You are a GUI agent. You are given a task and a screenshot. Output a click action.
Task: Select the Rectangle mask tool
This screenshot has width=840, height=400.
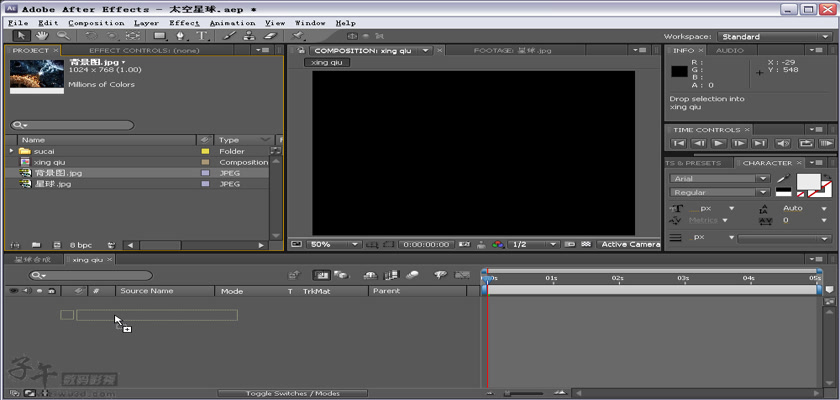[x=160, y=36]
